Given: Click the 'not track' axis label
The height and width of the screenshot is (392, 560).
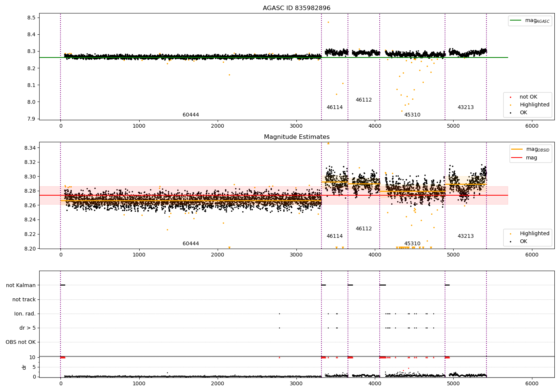Looking at the screenshot, I should coord(24,300).
